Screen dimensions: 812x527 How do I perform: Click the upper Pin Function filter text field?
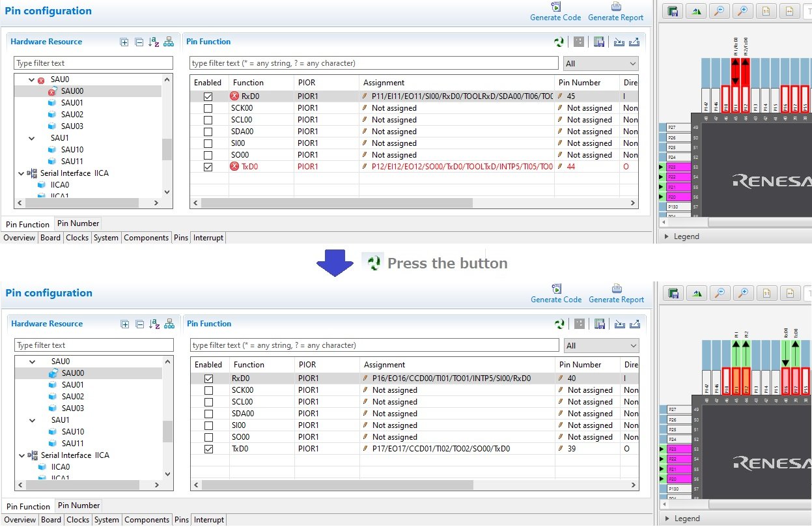374,63
